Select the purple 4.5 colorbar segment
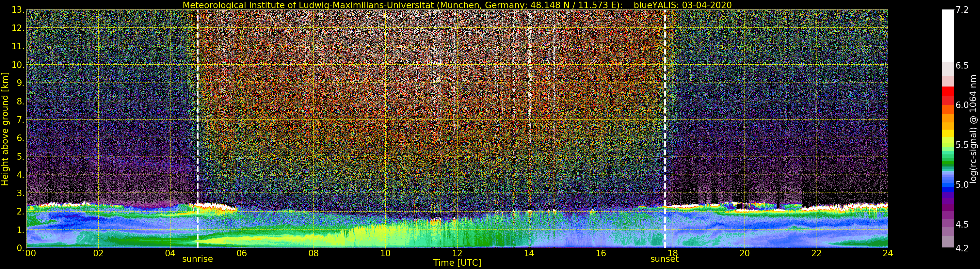This screenshot has width=980, height=269. pos(948,223)
